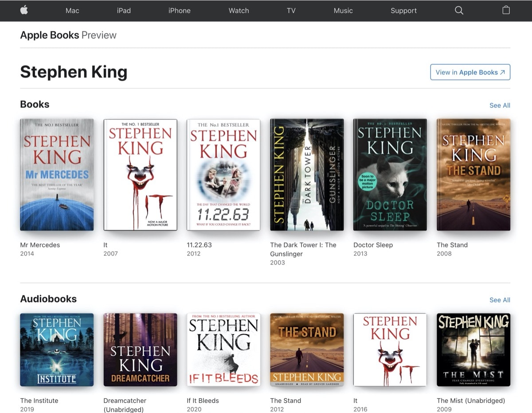
Task: Open The Dark Tower I cover
Action: tap(307, 175)
